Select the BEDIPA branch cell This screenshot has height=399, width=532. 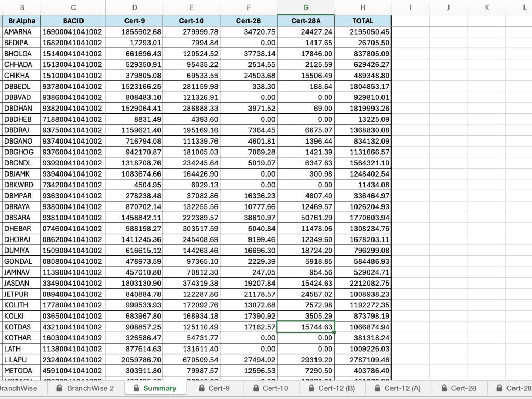pyautogui.click(x=22, y=43)
